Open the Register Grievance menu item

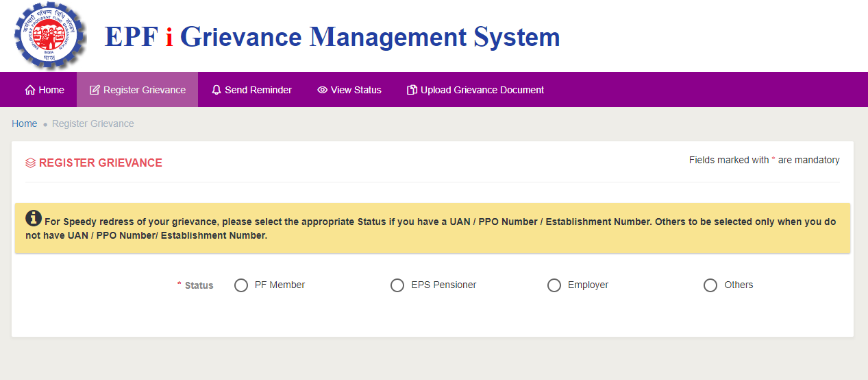coord(138,90)
